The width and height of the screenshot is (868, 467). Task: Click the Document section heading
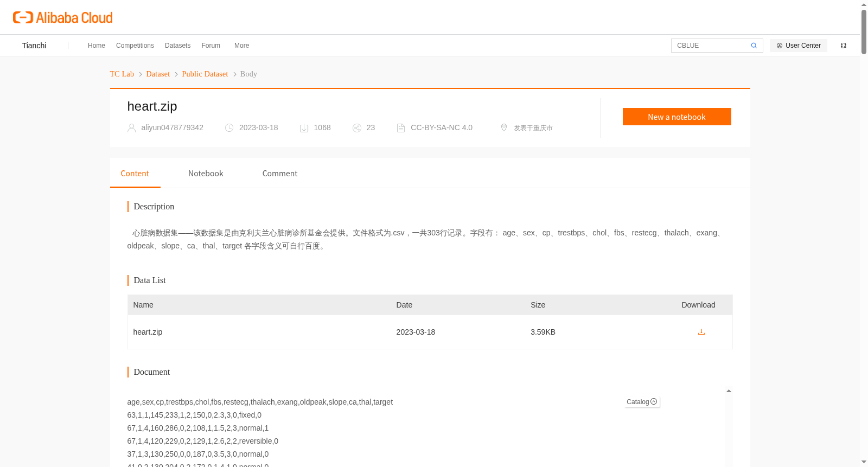point(152,372)
